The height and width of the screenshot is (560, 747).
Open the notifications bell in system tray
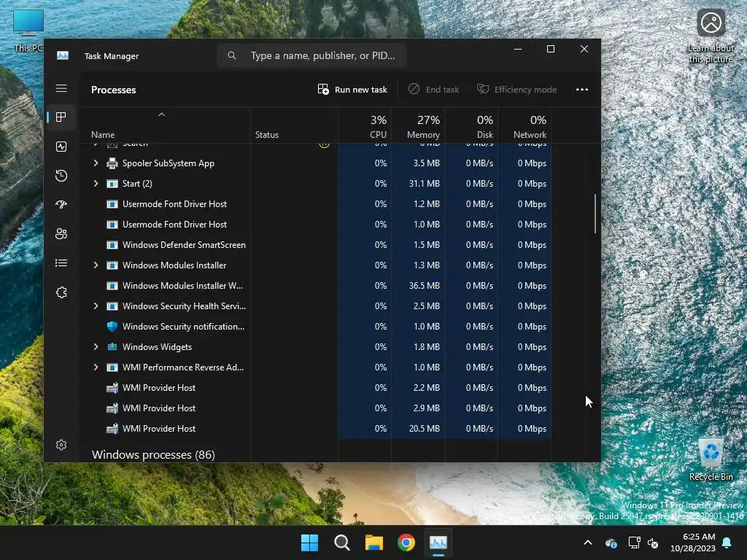pyautogui.click(x=727, y=542)
